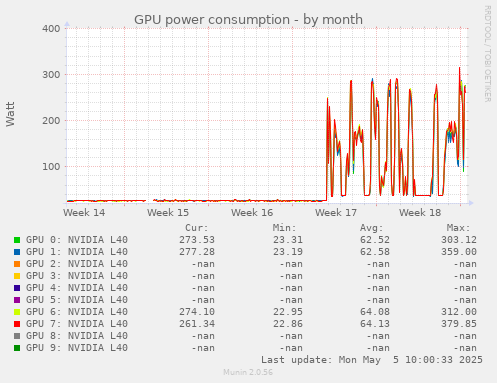Click the GPU 3 yellow legend swatch

pos(17,276)
